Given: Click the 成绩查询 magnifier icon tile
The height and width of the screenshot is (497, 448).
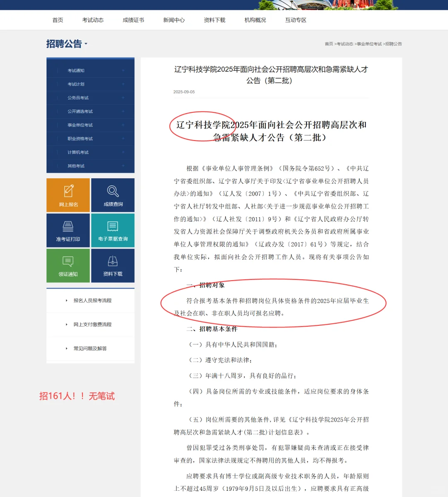Looking at the screenshot, I should 113,195.
